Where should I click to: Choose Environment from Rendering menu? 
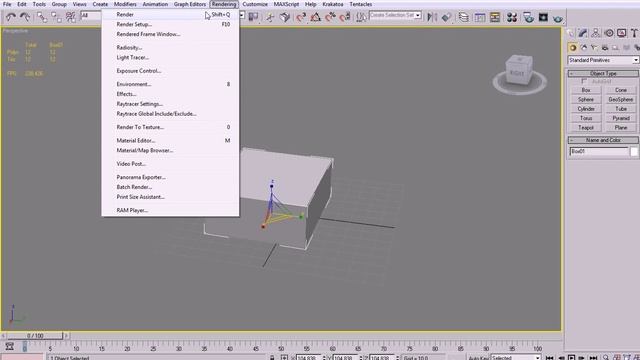(x=170, y=84)
